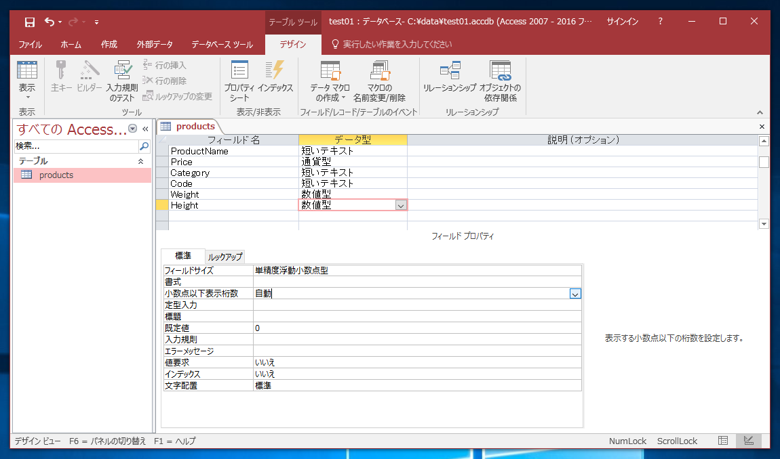Click フィールドサイズ property value
The image size is (780, 459).
[x=417, y=271]
